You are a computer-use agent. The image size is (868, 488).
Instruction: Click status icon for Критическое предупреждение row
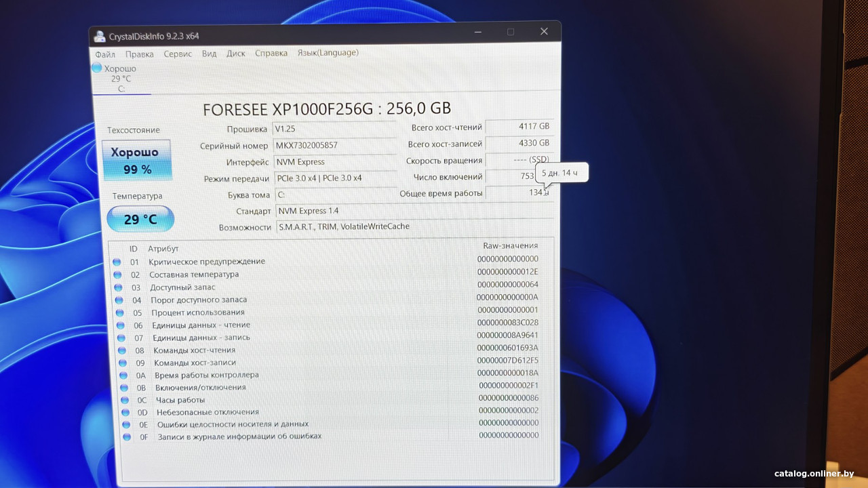pos(117,262)
